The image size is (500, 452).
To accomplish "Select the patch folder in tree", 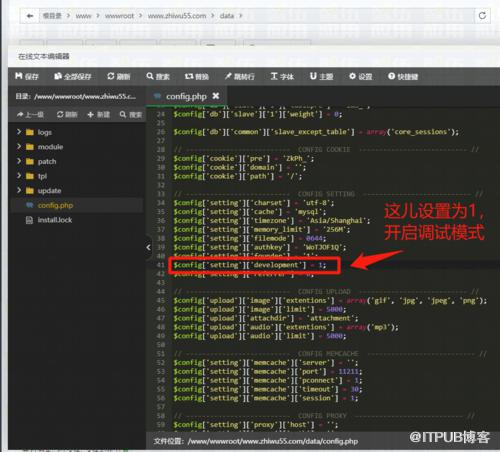I will [x=47, y=162].
